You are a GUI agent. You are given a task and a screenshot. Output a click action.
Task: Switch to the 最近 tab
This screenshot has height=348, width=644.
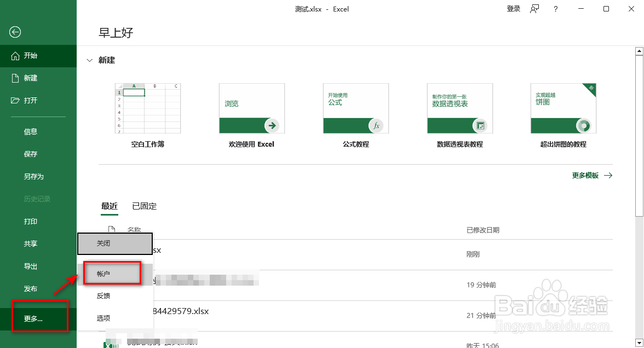coord(110,206)
